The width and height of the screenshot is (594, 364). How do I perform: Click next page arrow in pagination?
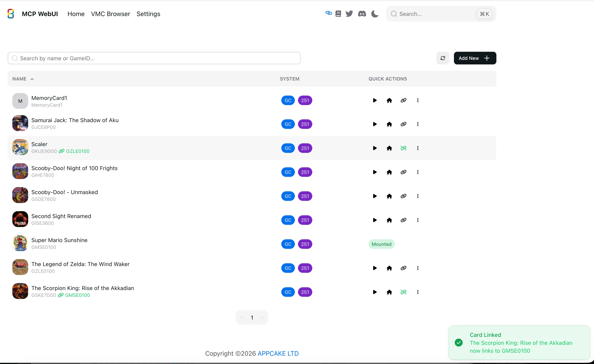262,317
